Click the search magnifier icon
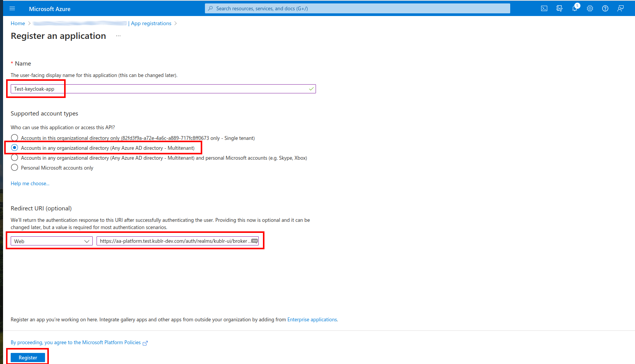 coord(210,8)
